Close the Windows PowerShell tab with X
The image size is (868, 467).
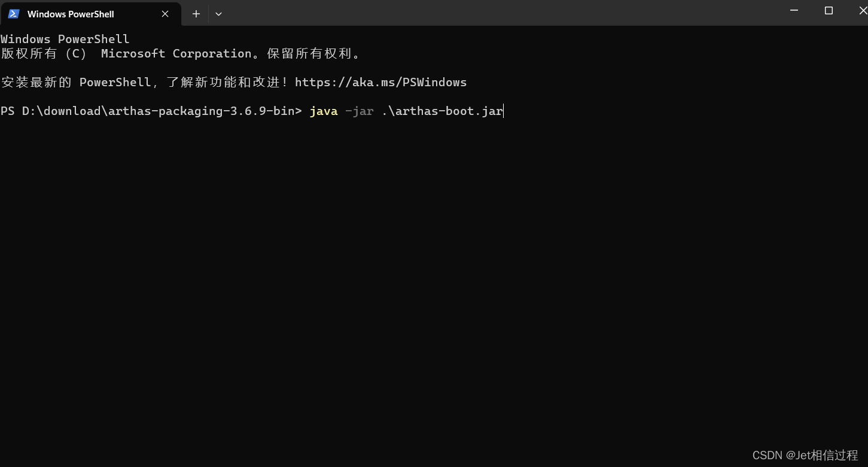pyautogui.click(x=165, y=13)
